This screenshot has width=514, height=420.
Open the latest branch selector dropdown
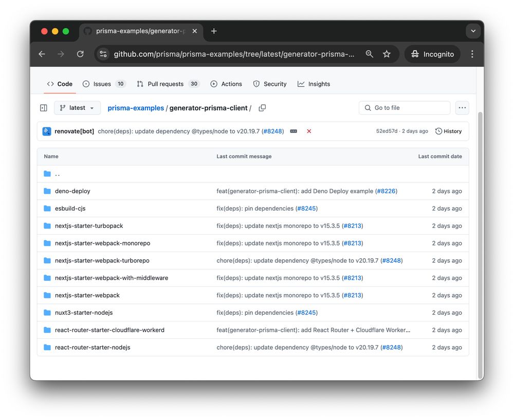(x=77, y=108)
